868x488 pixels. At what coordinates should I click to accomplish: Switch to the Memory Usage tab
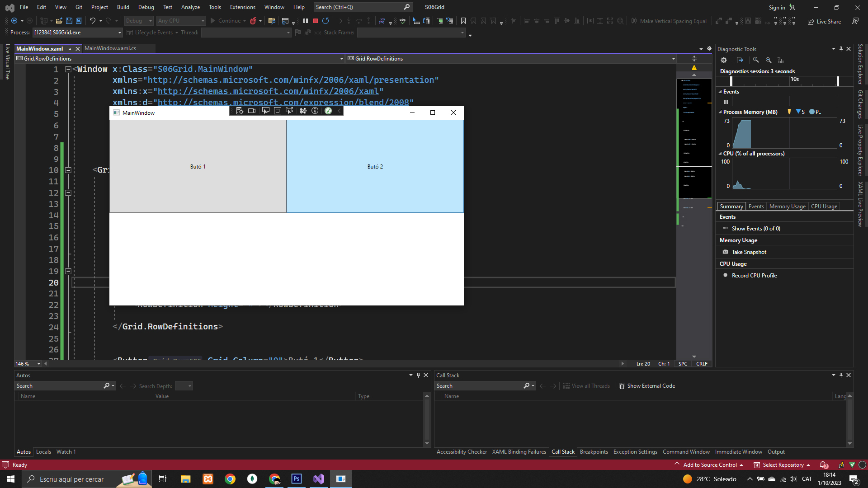tap(787, 206)
